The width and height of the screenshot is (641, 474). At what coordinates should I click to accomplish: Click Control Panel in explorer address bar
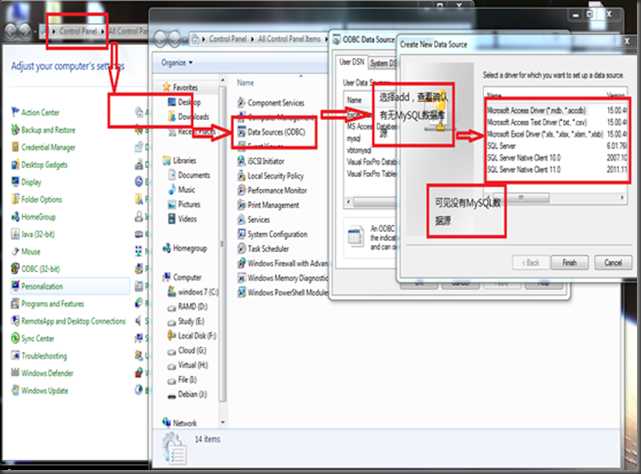228,39
